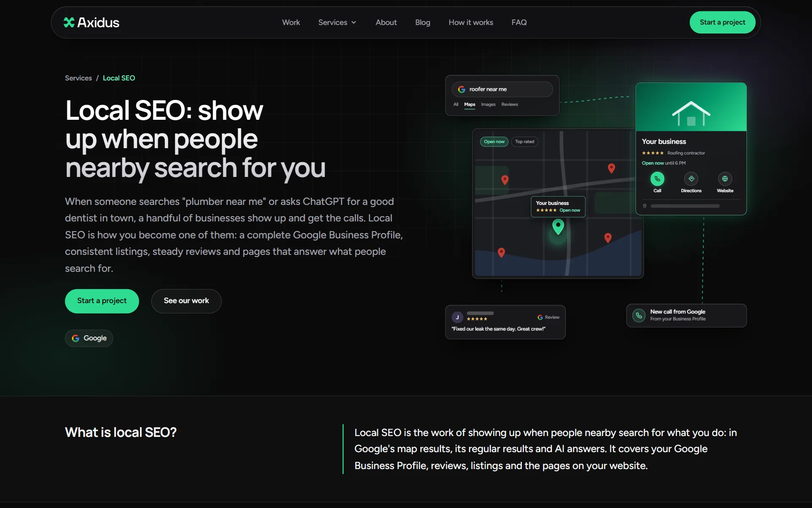This screenshot has height=508, width=812.
Task: Click Google Review label in review card
Action: point(548,317)
